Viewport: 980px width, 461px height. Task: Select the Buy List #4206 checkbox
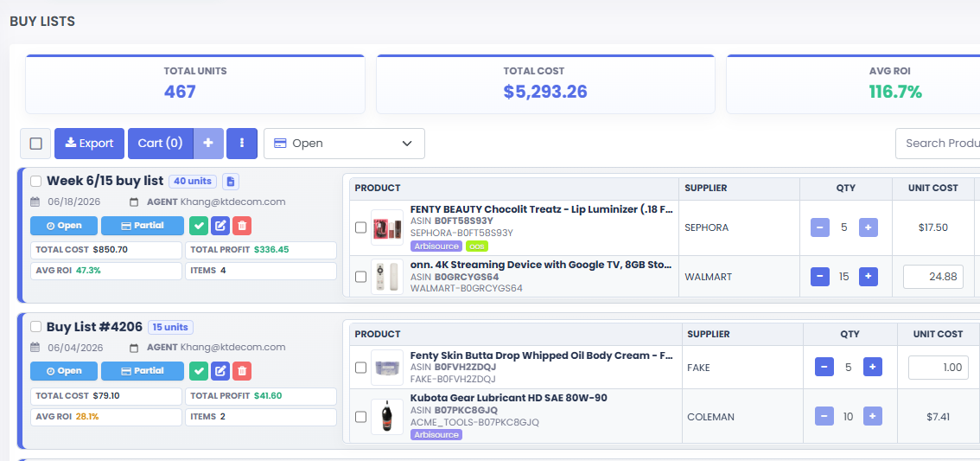point(36,327)
